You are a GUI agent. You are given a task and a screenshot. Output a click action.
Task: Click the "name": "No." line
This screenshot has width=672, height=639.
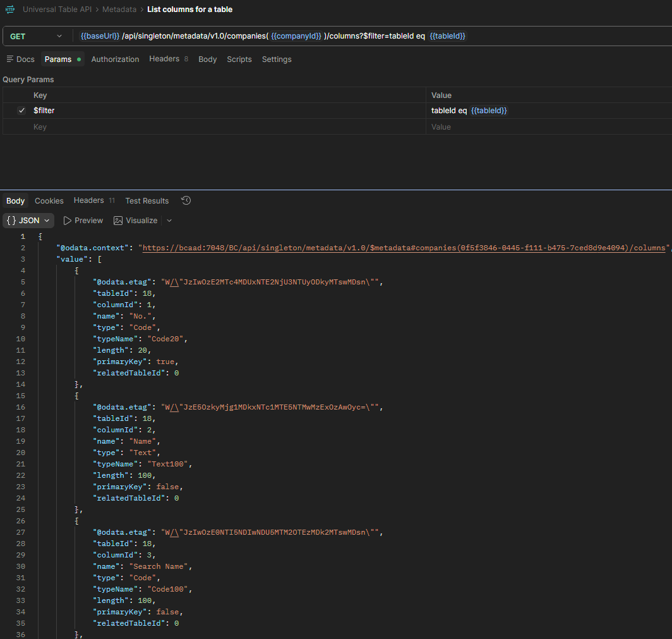124,316
